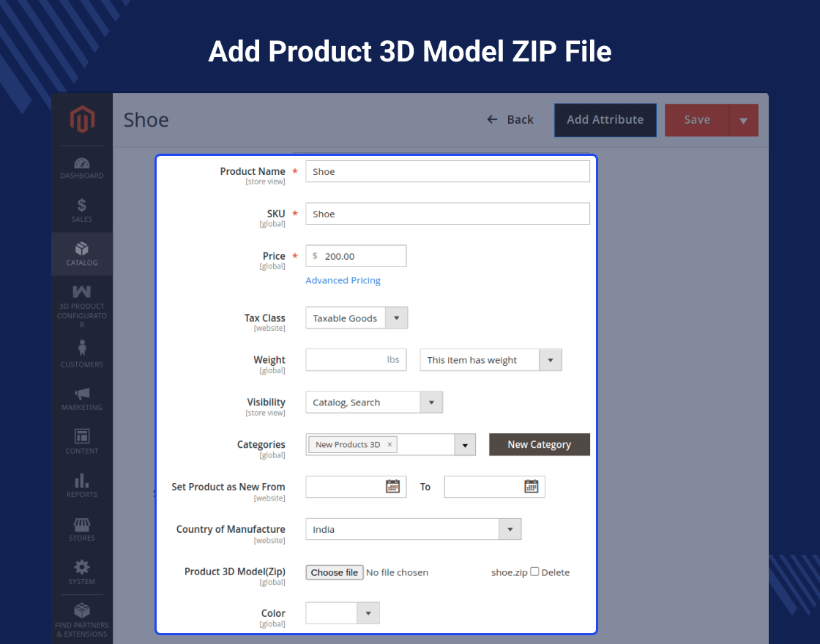Click the Magento logo icon
This screenshot has width=820, height=644.
(82, 120)
